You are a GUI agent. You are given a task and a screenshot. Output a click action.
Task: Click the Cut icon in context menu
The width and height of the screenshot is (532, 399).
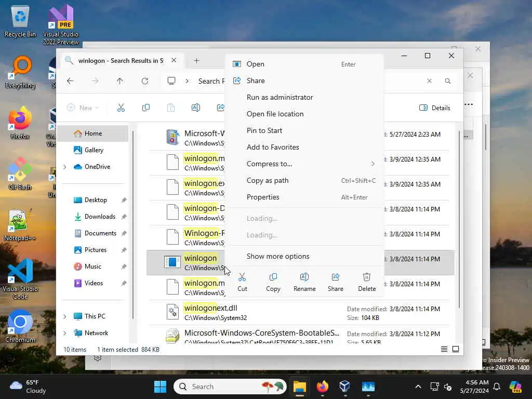[242, 277]
